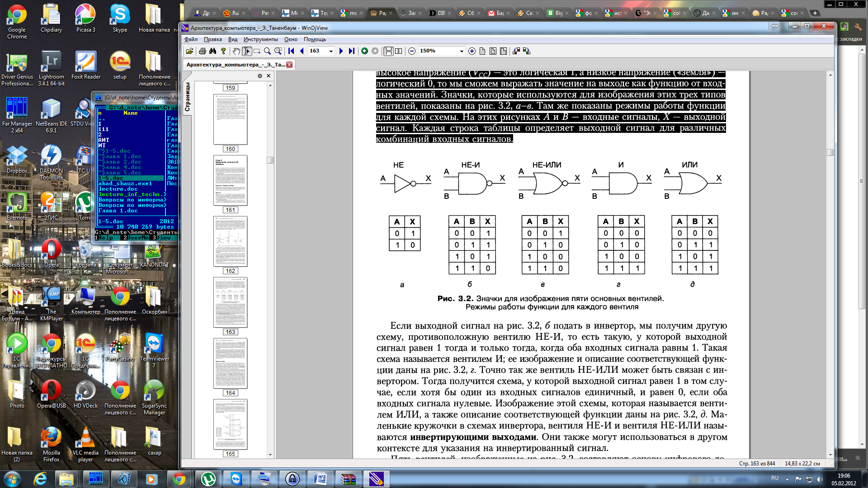
Task: Go to the first page
Action: 291,51
